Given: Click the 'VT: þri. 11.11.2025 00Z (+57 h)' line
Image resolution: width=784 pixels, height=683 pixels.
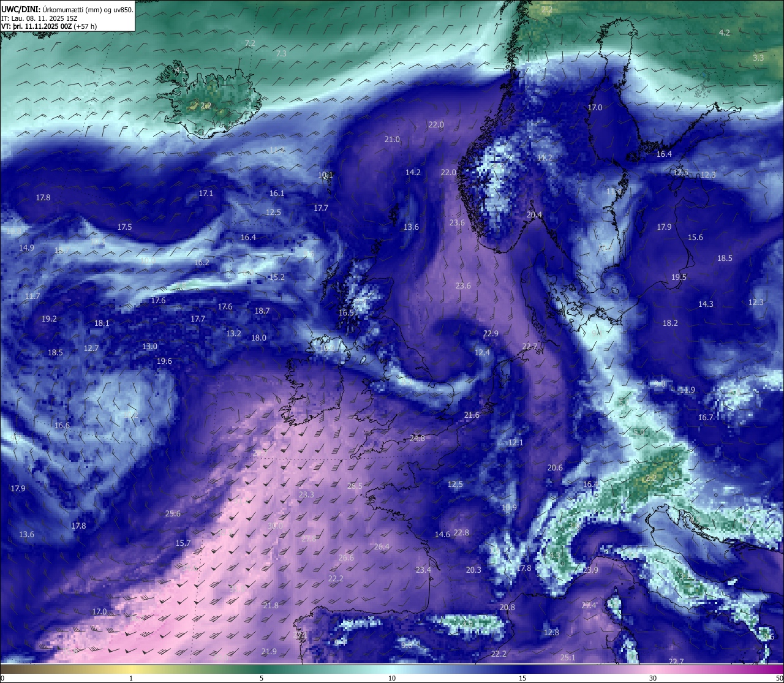Looking at the screenshot, I should point(49,26).
